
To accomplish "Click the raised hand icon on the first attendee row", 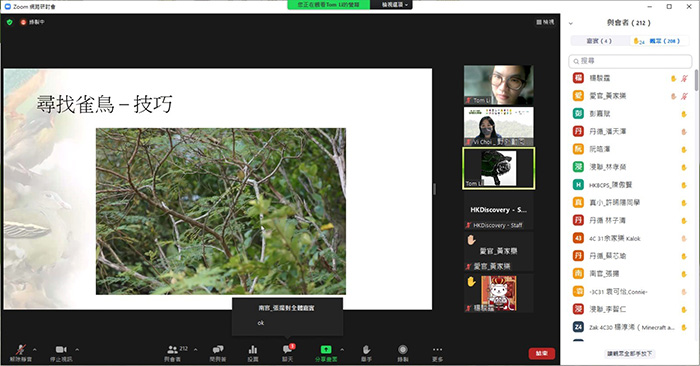I will (674, 79).
